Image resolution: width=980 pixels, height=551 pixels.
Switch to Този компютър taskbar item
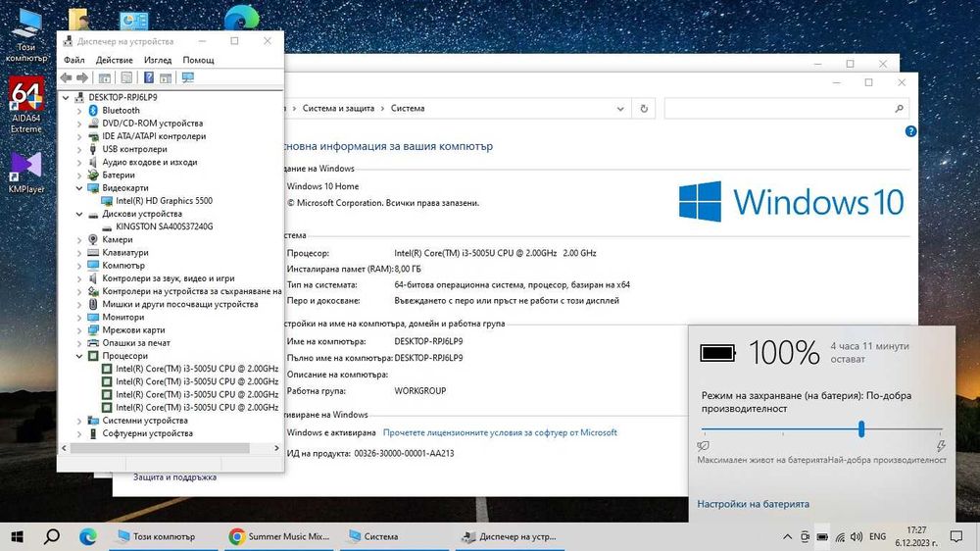coord(165,536)
